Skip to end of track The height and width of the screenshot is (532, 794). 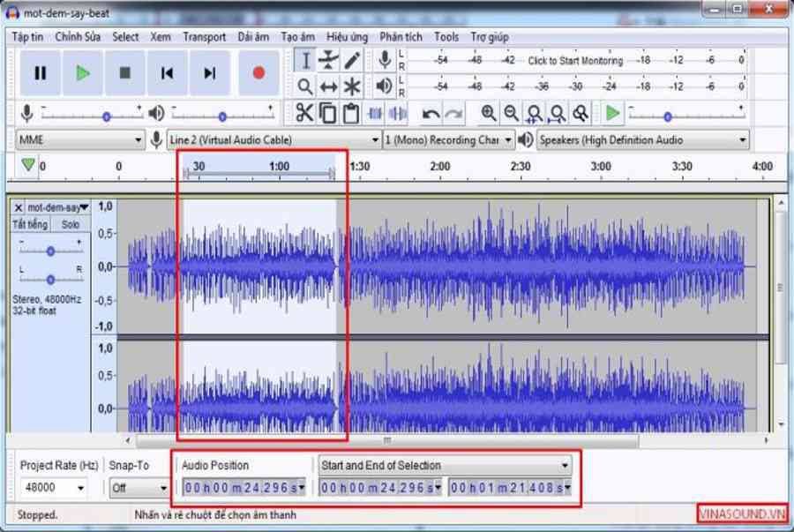(x=209, y=73)
